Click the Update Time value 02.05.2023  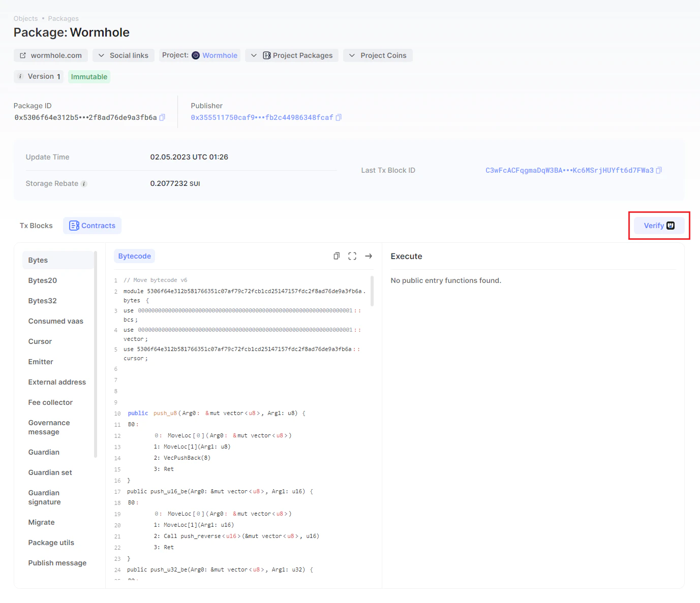189,157
